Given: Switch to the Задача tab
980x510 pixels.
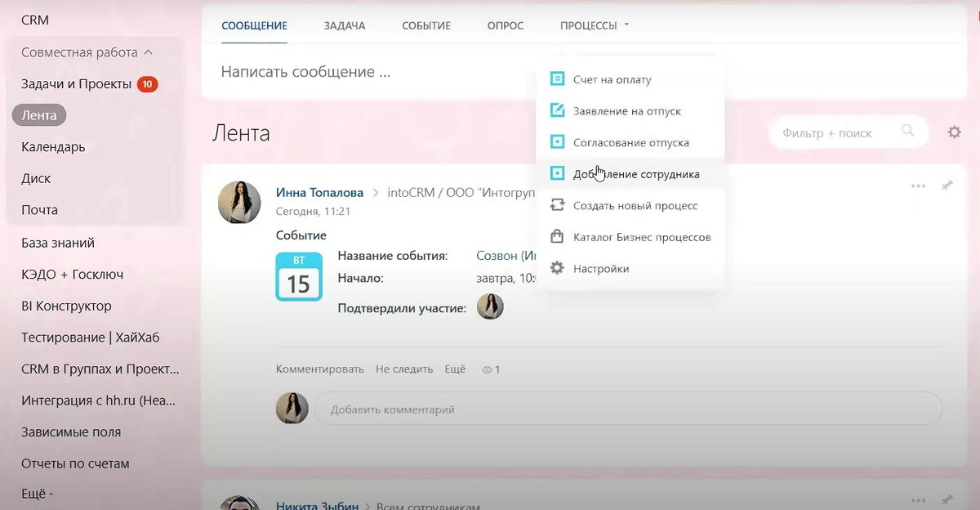Looking at the screenshot, I should click(x=344, y=25).
